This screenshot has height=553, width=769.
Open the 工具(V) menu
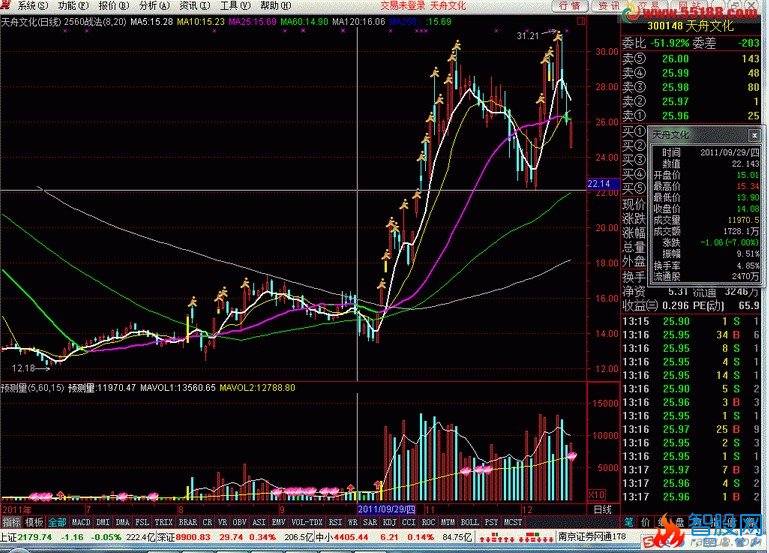tap(235, 6)
